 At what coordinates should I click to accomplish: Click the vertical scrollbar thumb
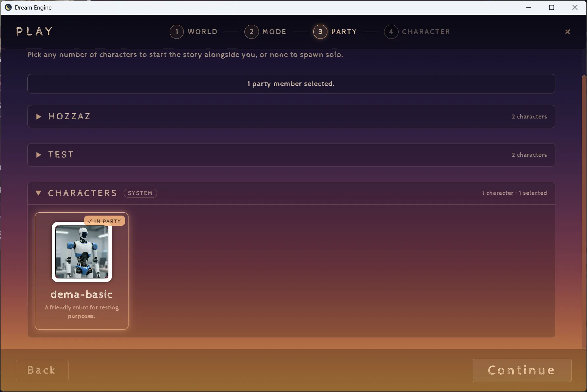[584, 212]
